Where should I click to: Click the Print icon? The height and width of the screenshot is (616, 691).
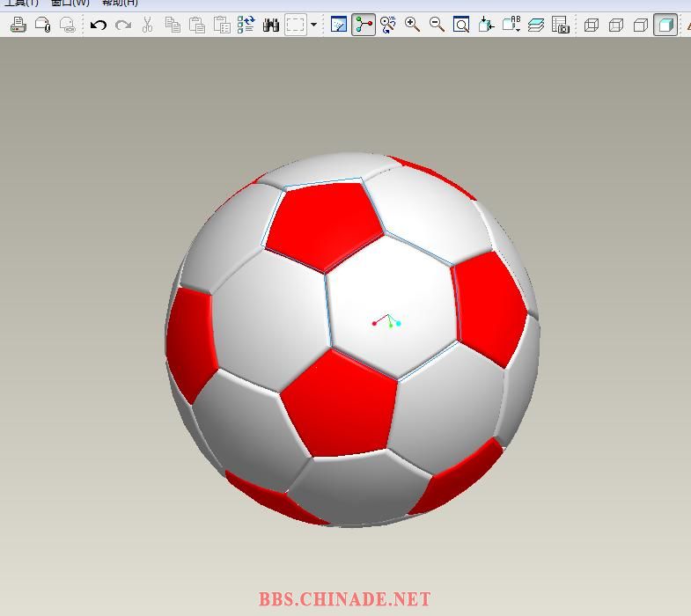(18, 25)
